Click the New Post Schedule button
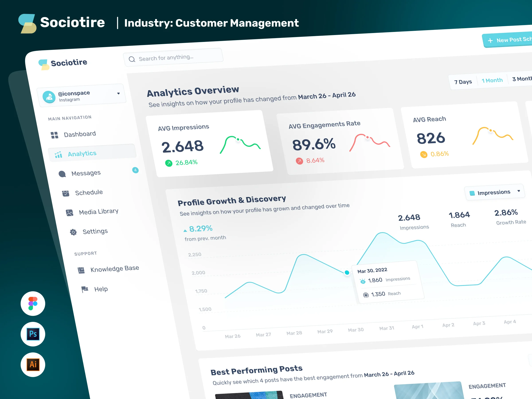The width and height of the screenshot is (532, 399). 507,40
